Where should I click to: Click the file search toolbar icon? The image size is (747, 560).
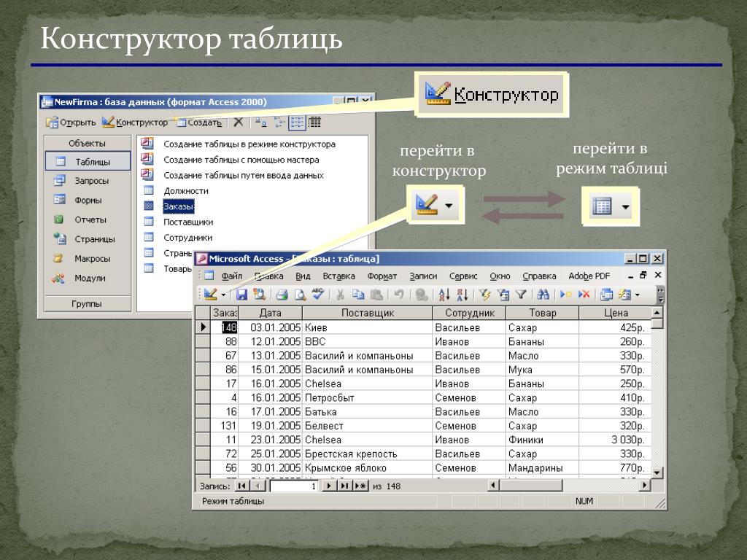click(x=259, y=295)
